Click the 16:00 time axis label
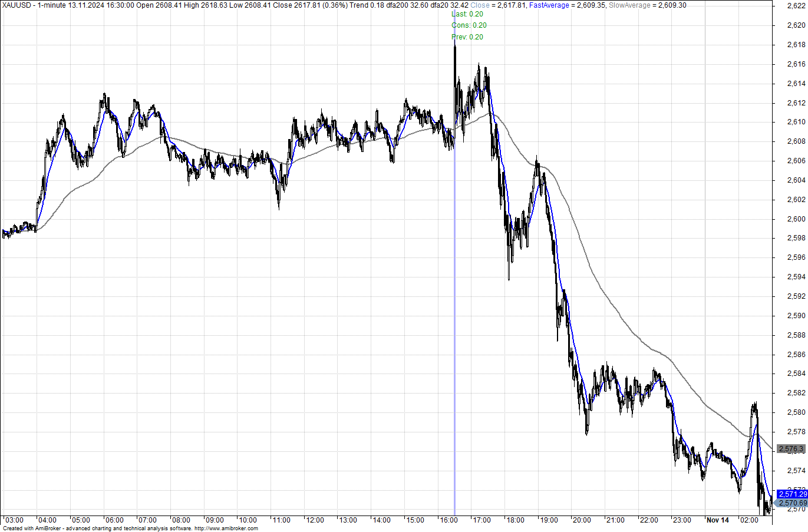The height and width of the screenshot is (532, 808). [x=448, y=520]
